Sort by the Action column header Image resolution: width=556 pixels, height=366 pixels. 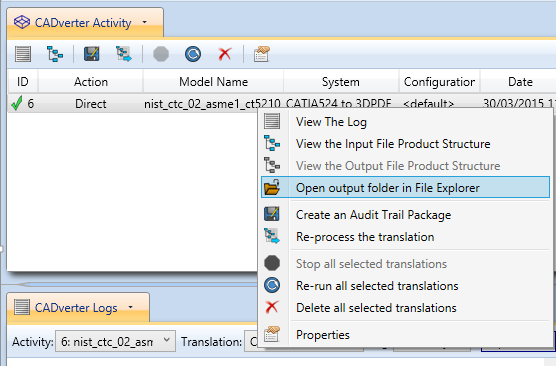tap(91, 82)
